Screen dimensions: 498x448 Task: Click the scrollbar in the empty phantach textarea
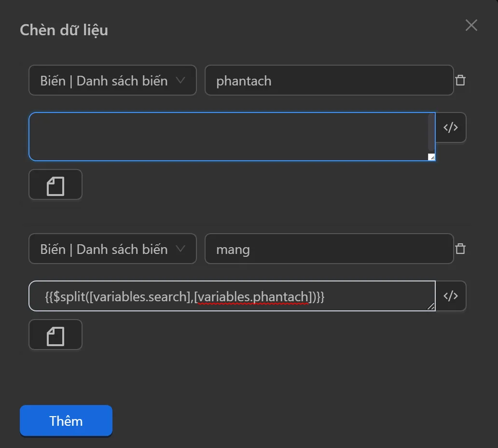tap(431, 133)
